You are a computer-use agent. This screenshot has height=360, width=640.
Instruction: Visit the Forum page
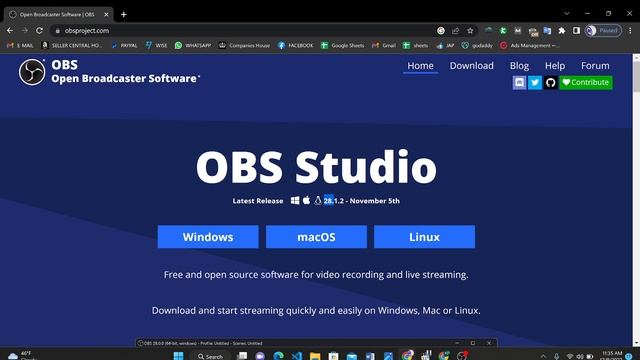(595, 66)
